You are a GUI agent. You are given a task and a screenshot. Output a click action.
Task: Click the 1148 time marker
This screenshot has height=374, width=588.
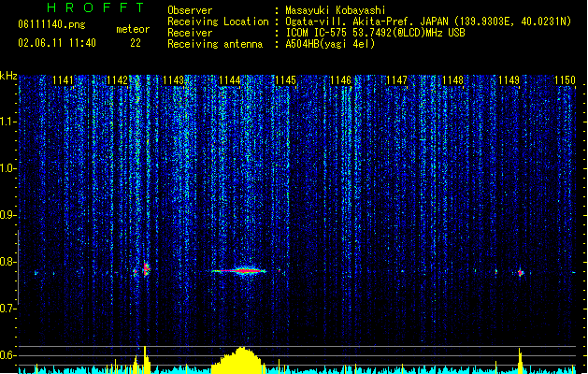pyautogui.click(x=452, y=80)
